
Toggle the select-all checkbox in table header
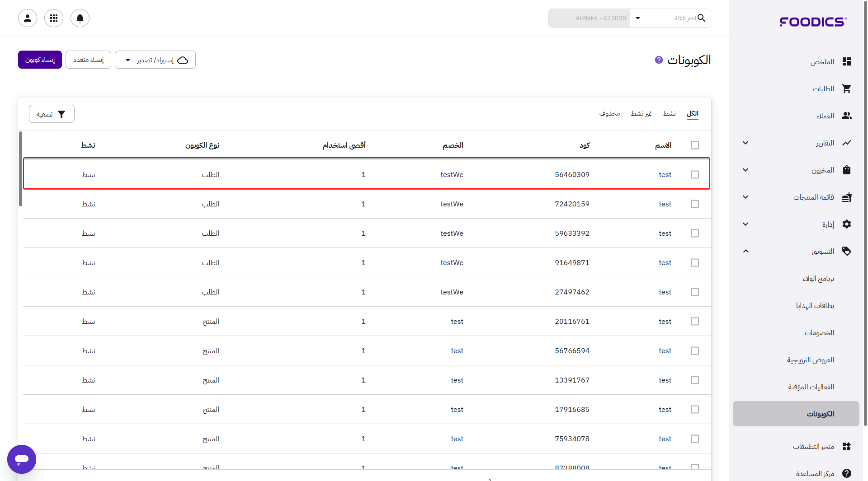point(695,145)
